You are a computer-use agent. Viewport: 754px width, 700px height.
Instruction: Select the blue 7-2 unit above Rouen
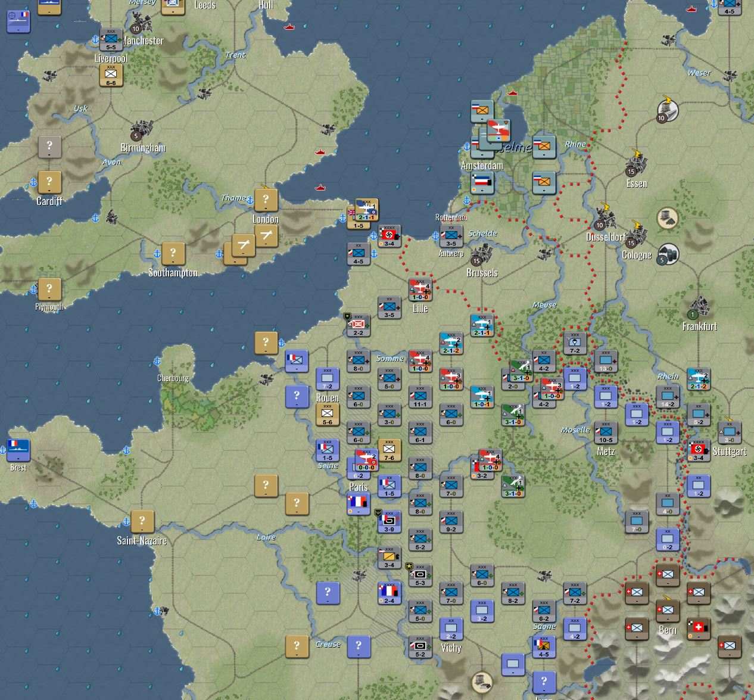[x=327, y=379]
